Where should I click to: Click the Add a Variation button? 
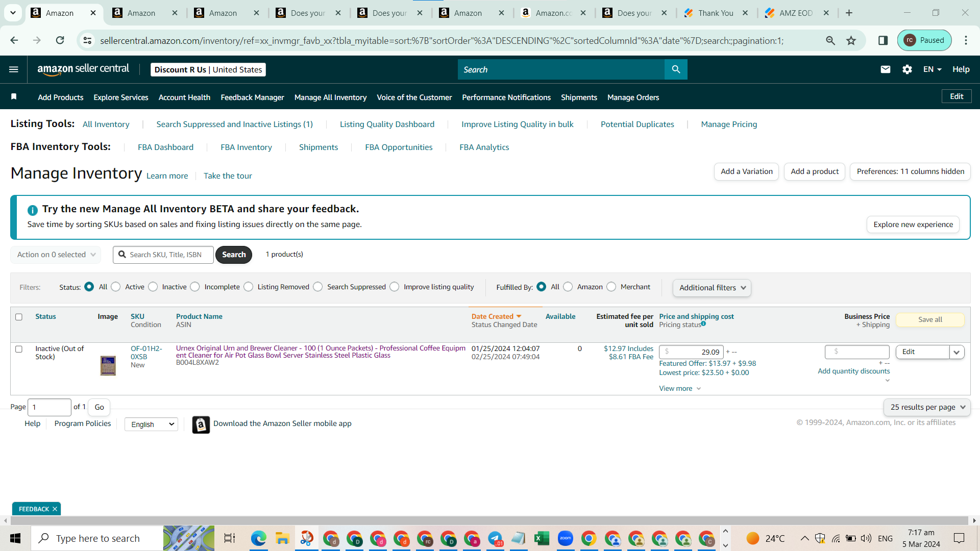[746, 171]
